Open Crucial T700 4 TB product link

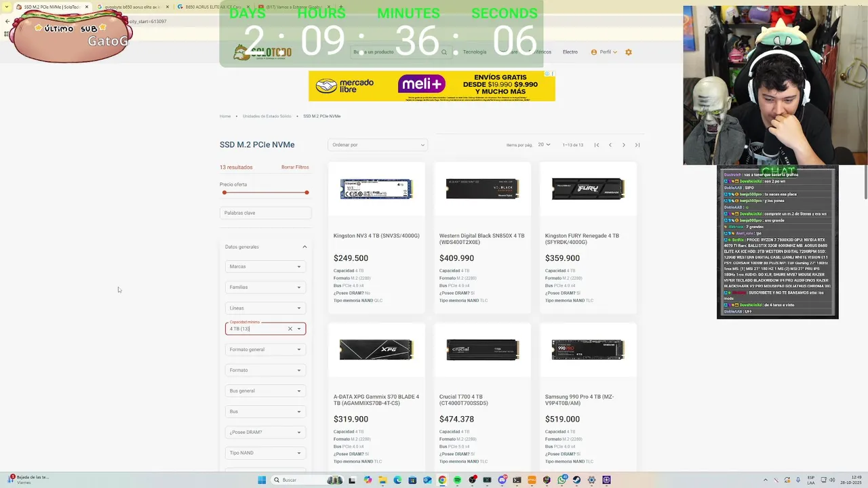464,400
